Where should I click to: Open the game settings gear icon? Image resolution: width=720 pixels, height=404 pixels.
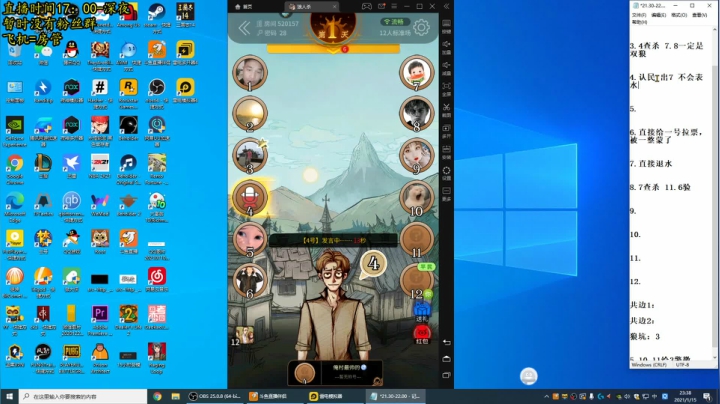tap(421, 28)
